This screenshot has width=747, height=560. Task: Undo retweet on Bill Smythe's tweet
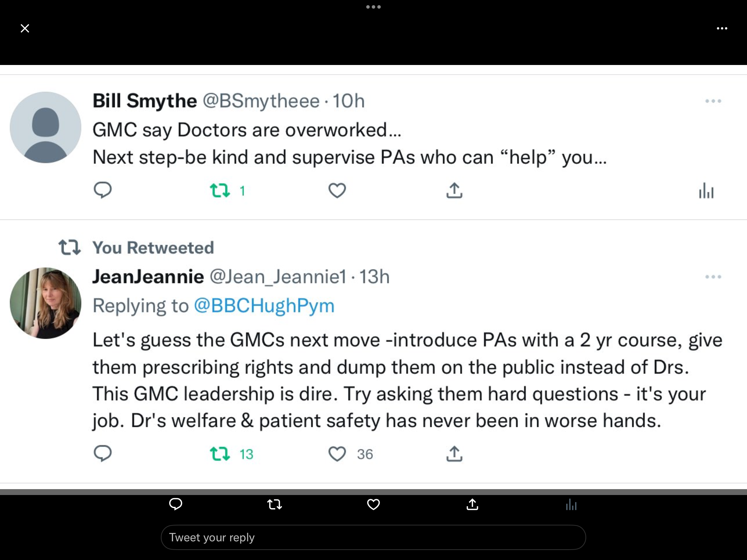point(220,190)
